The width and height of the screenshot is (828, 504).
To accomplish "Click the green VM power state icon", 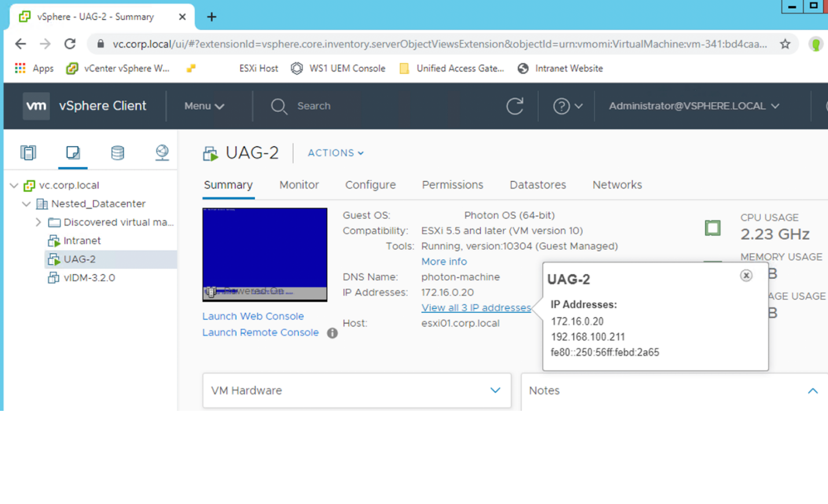I will pyautogui.click(x=712, y=228).
